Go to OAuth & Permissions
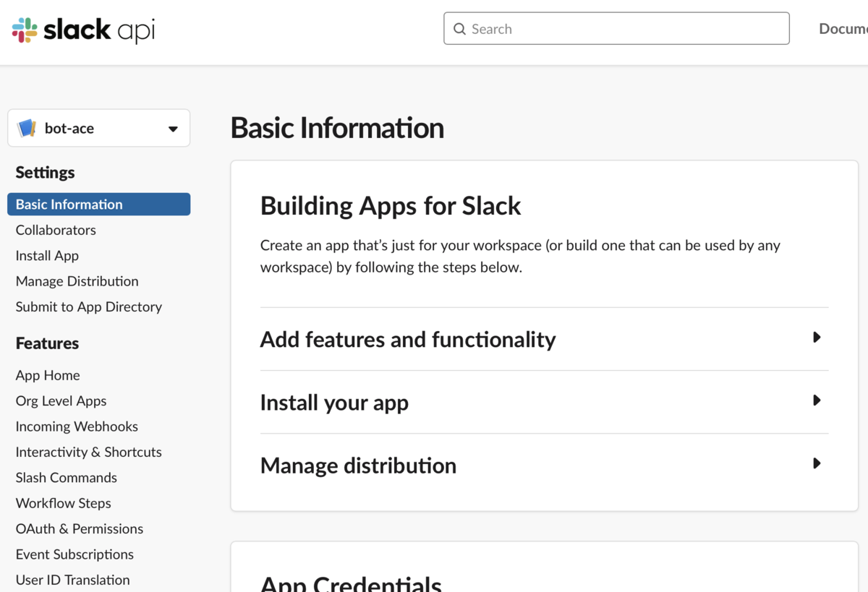 80,528
